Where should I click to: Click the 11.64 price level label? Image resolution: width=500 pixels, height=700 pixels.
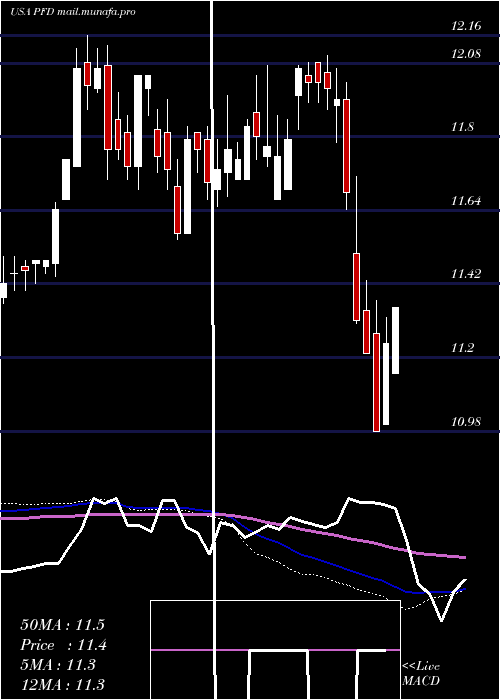(x=466, y=201)
